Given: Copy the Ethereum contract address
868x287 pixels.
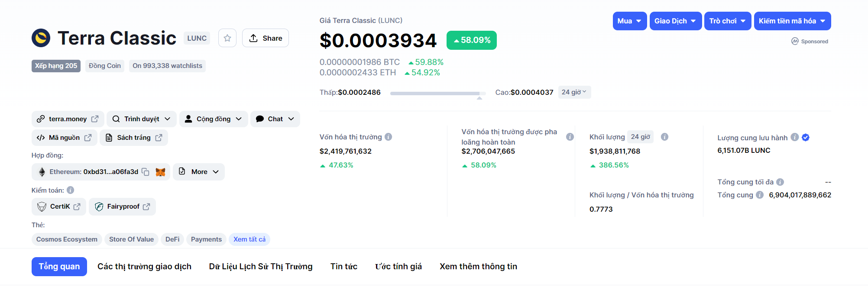Looking at the screenshot, I should tap(146, 172).
